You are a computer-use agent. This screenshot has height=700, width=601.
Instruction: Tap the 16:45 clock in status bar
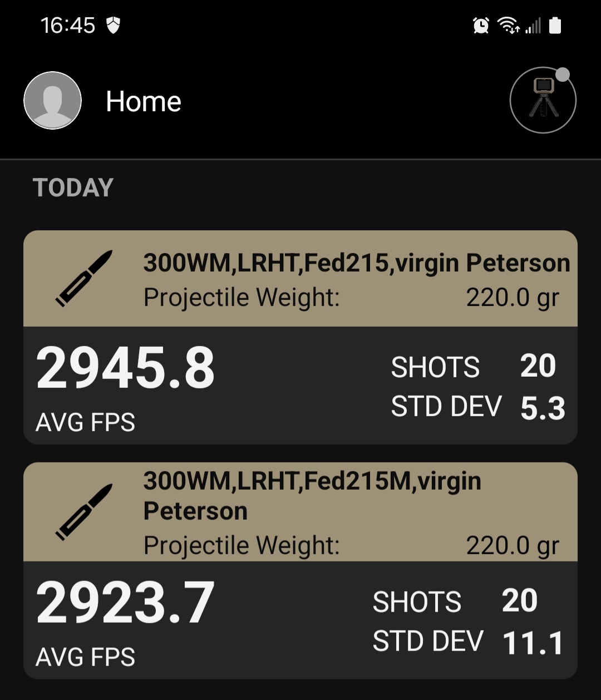coord(68,26)
